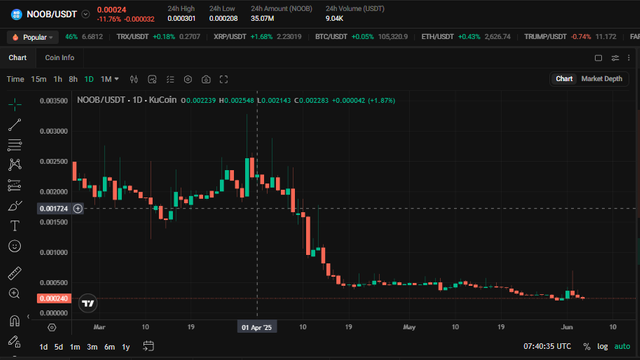640x360 pixels.
Task: Select the pattern drawing tool
Action: 15,164
